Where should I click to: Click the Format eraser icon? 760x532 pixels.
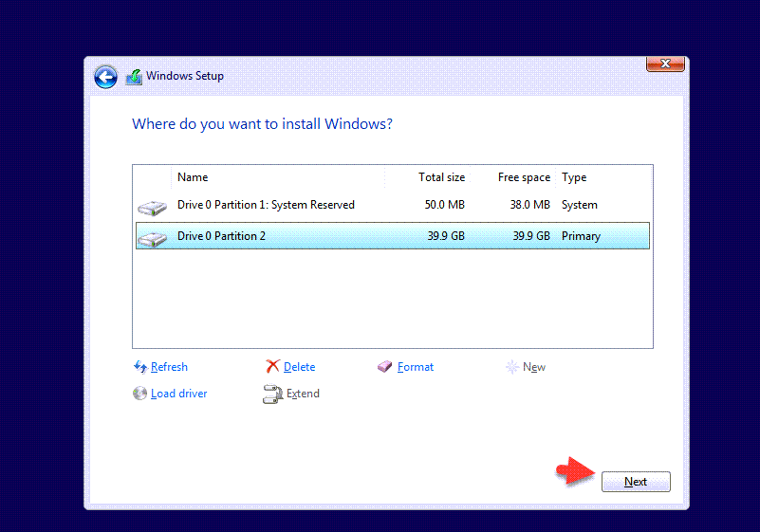point(385,367)
